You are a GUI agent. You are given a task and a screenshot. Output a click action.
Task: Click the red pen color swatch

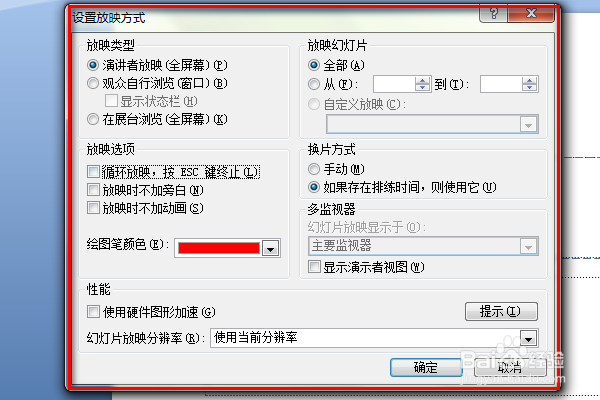(218, 248)
